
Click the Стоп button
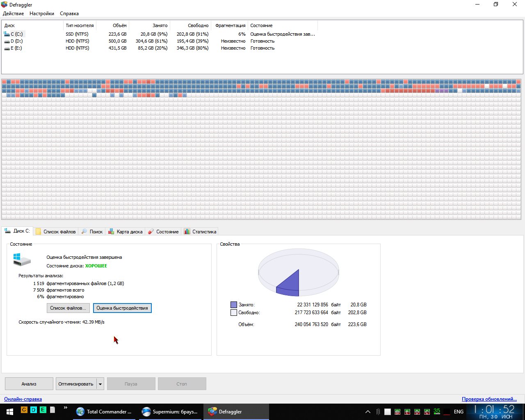click(x=182, y=384)
